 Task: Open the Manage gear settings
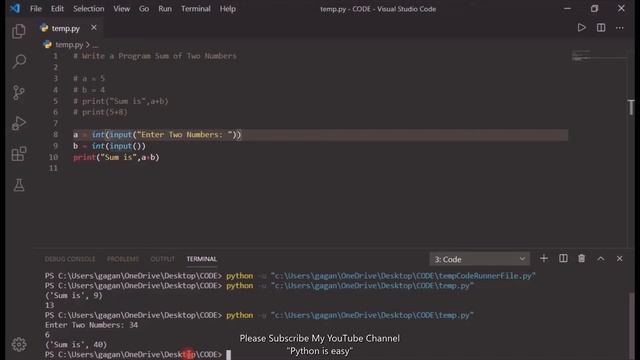[x=19, y=344]
